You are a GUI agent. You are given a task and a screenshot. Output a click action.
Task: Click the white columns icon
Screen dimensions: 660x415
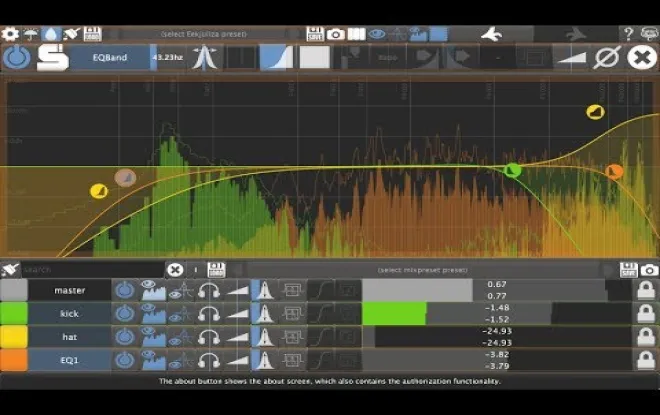(356, 34)
